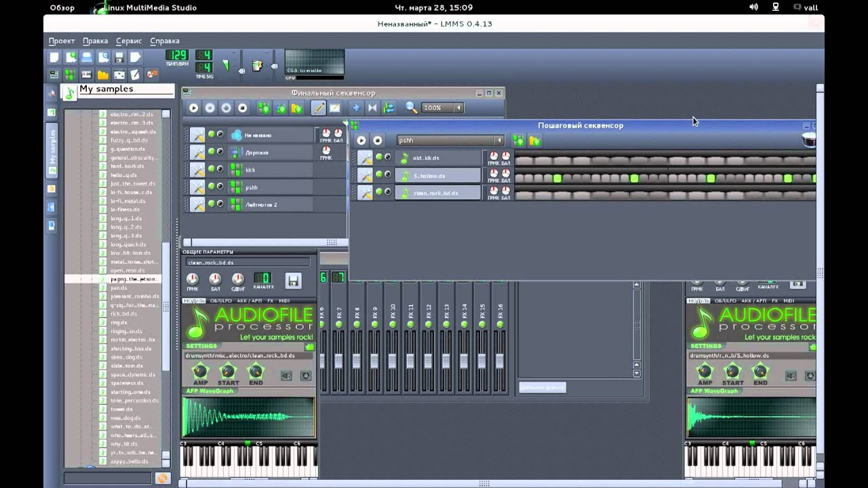Toggle loop sample in left AudioFileProcessor
Screen dimensions: 868x488
(306, 375)
